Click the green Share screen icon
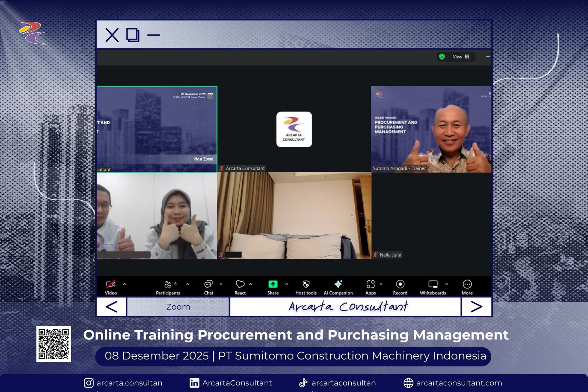This screenshot has height=392, width=588. point(273,284)
